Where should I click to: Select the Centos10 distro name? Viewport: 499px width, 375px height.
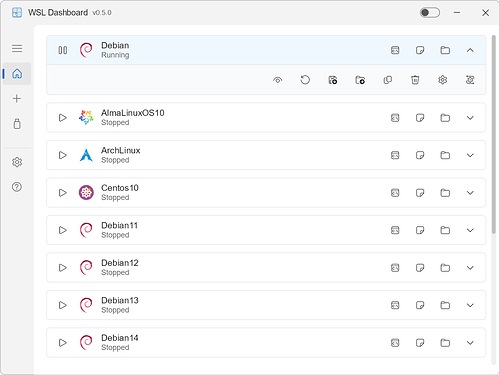120,188
